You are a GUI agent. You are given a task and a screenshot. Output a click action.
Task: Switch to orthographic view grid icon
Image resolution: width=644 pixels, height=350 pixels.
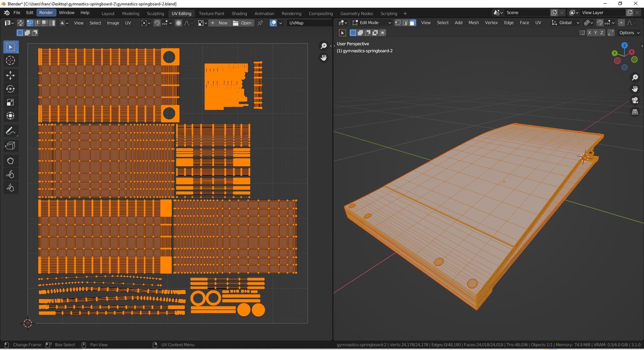635,112
